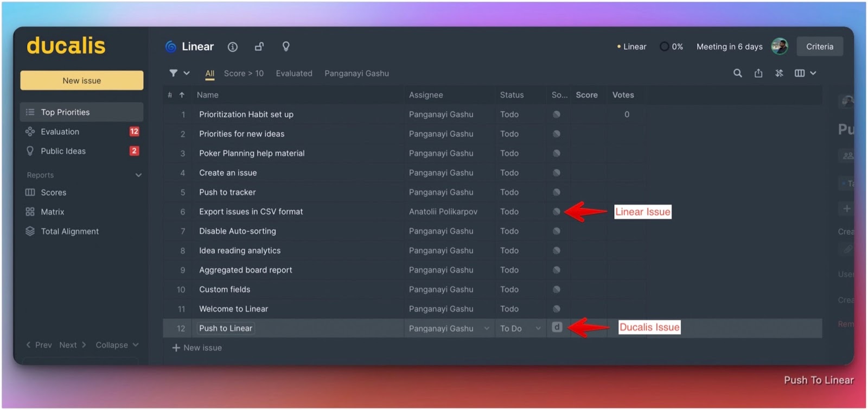This screenshot has height=410, width=868.
Task: Select the Score > 10 filter tab
Action: click(x=244, y=73)
